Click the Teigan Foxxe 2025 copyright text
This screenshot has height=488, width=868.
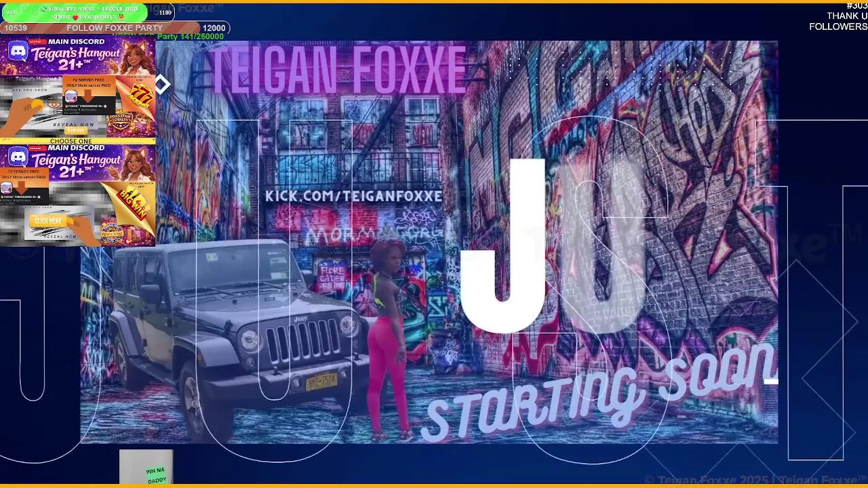[755, 480]
